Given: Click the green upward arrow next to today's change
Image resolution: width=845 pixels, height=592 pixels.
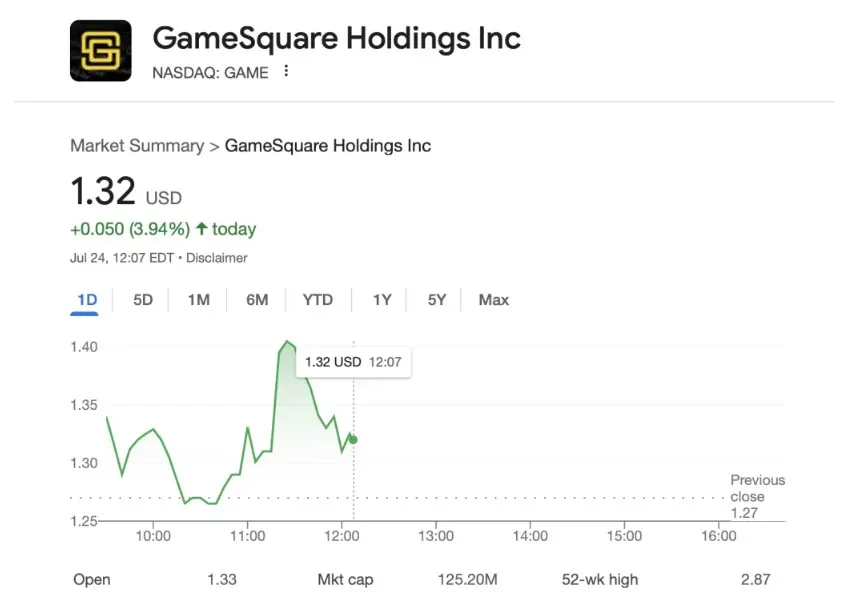Looking at the screenshot, I should coord(201,229).
